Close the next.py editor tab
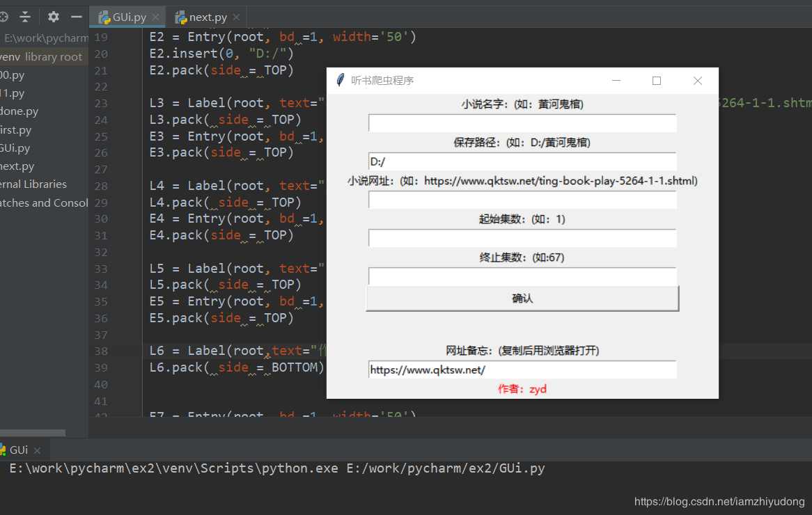Screen dimensions: 812x515 (x=236, y=17)
